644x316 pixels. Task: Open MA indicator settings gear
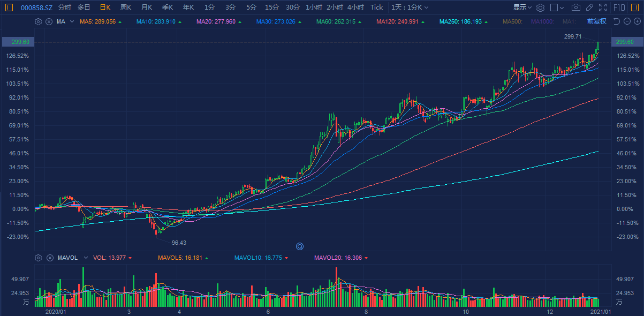[38, 21]
